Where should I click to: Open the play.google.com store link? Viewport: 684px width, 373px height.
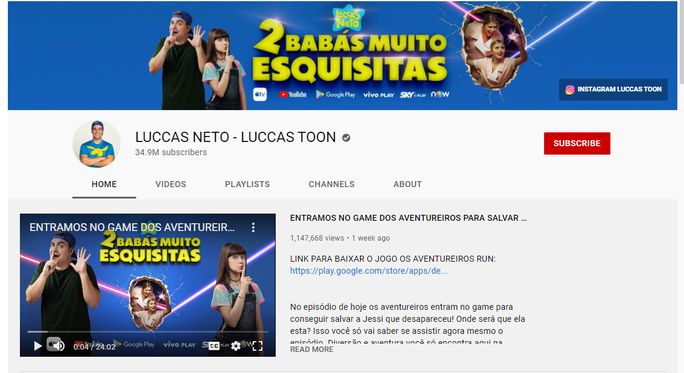[369, 271]
